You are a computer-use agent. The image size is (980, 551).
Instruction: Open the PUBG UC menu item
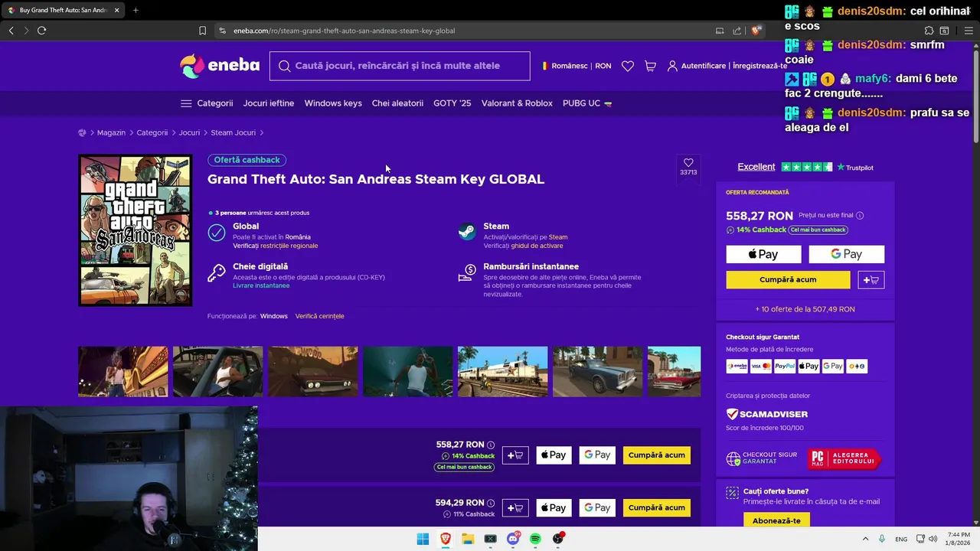(x=587, y=103)
